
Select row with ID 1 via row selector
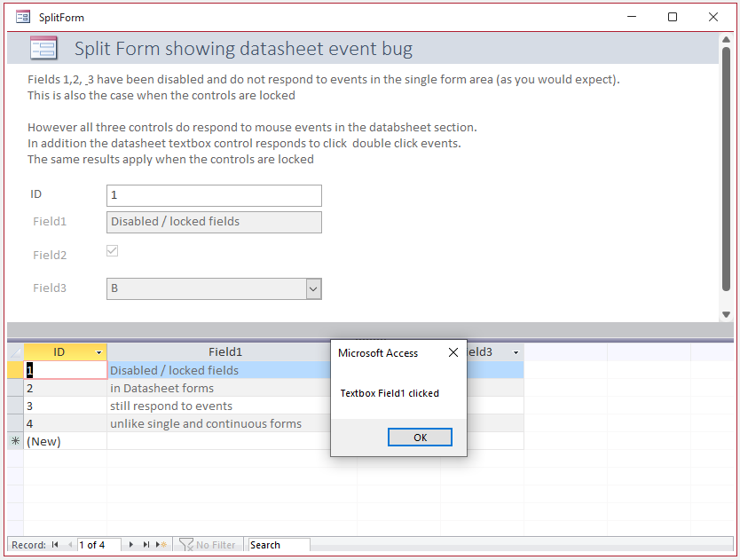[16, 370]
